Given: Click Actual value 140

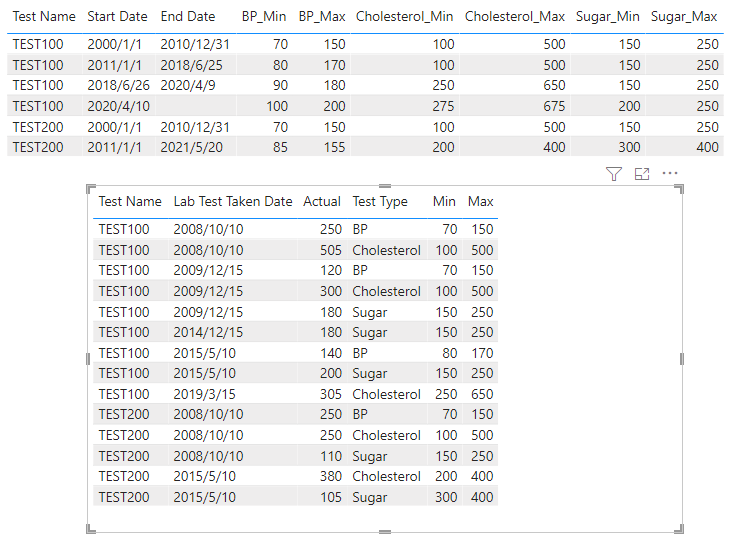Looking at the screenshot, I should click(330, 353).
